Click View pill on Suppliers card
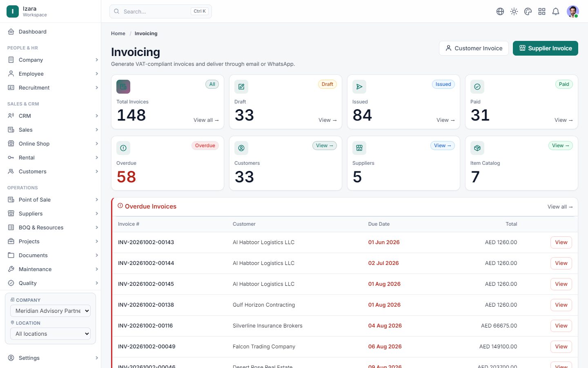 442,146
